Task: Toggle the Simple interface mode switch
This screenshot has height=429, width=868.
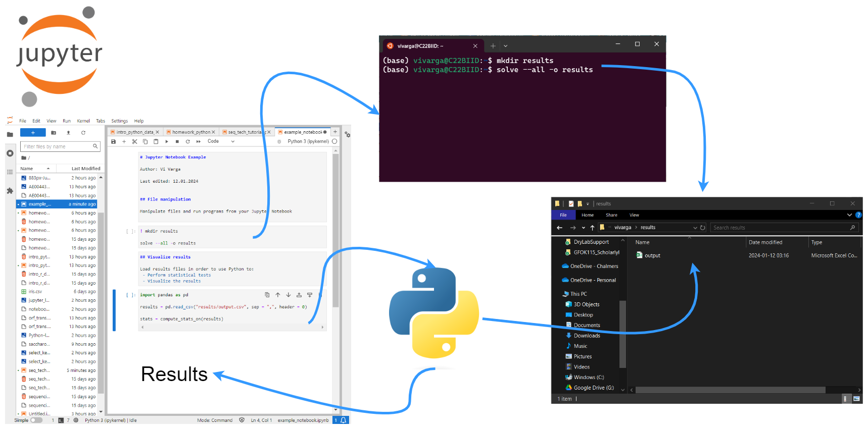Action: coord(36,420)
